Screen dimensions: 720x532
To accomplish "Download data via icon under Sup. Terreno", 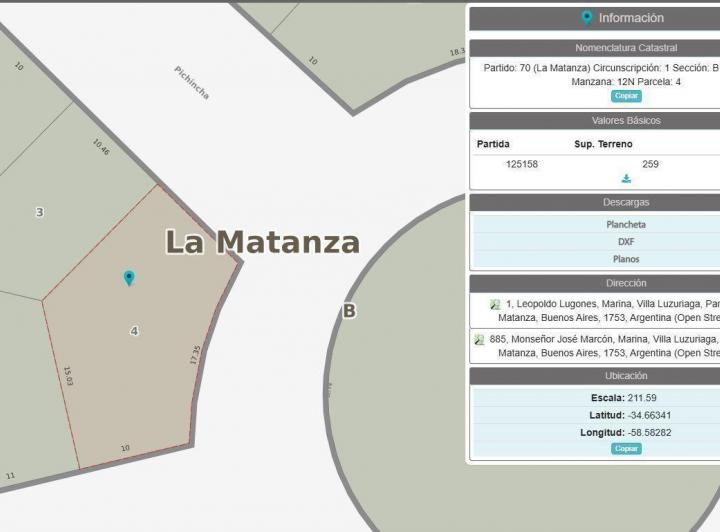I will 626,179.
